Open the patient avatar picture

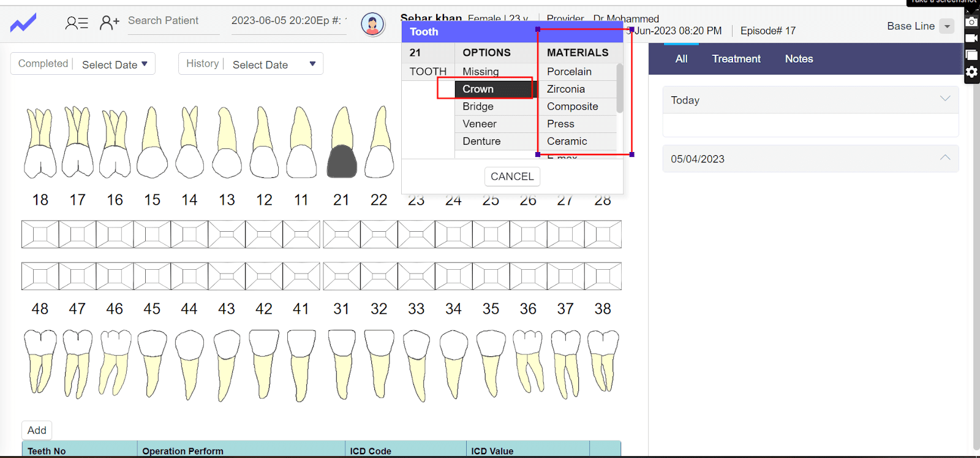[372, 25]
